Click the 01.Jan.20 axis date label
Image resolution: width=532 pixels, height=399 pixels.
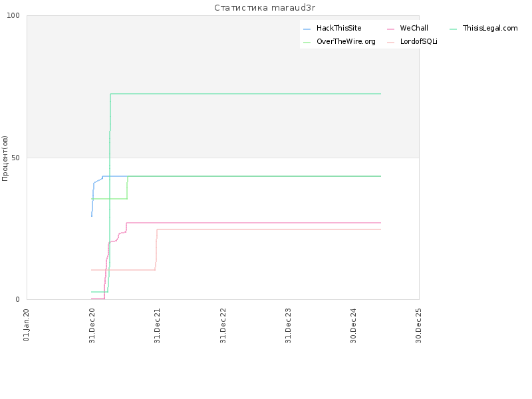[27, 325]
